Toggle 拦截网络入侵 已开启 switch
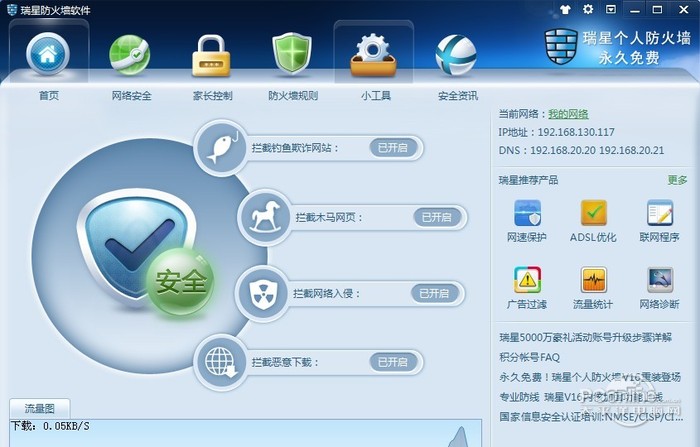700x447 pixels. click(434, 293)
